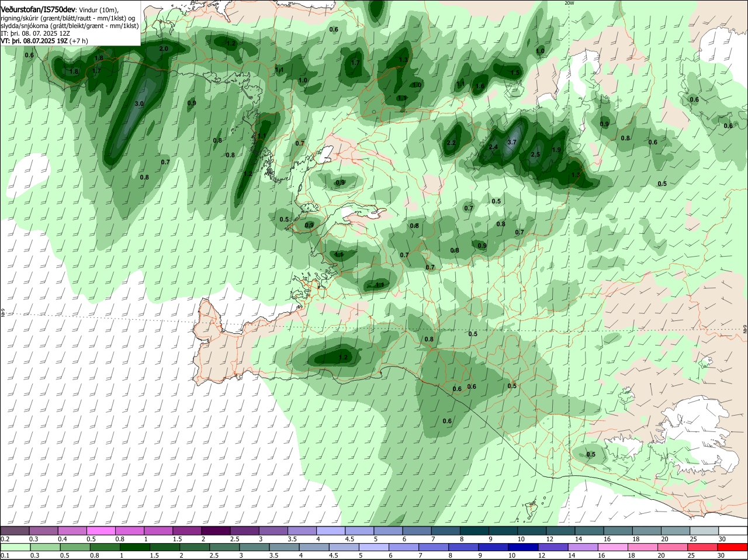748x560 pixels.
Task: Click the Veðurstofan/IS750dev title text
Action: click(x=38, y=10)
